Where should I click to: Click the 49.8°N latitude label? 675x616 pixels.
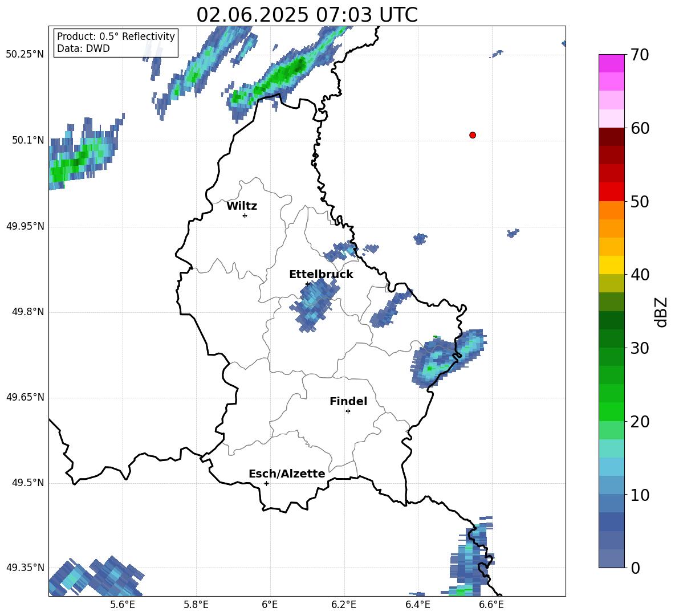[x=29, y=312]
